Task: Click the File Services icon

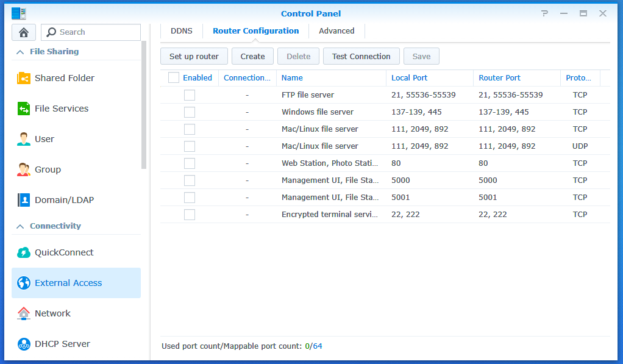Action: coord(24,109)
